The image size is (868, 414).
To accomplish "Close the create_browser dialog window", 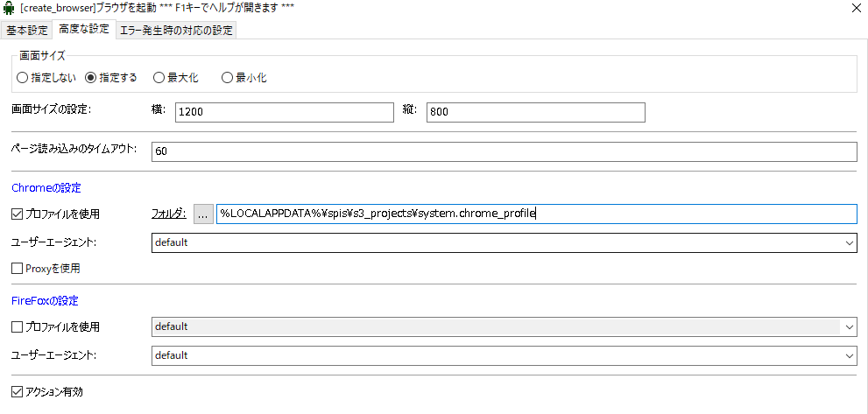I will pos(854,8).
